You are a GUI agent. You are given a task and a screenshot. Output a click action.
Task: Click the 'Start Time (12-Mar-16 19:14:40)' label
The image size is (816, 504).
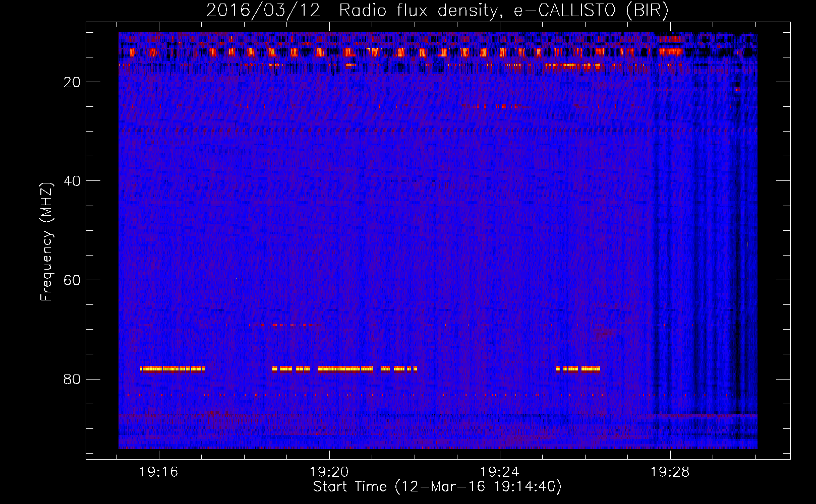click(x=437, y=487)
